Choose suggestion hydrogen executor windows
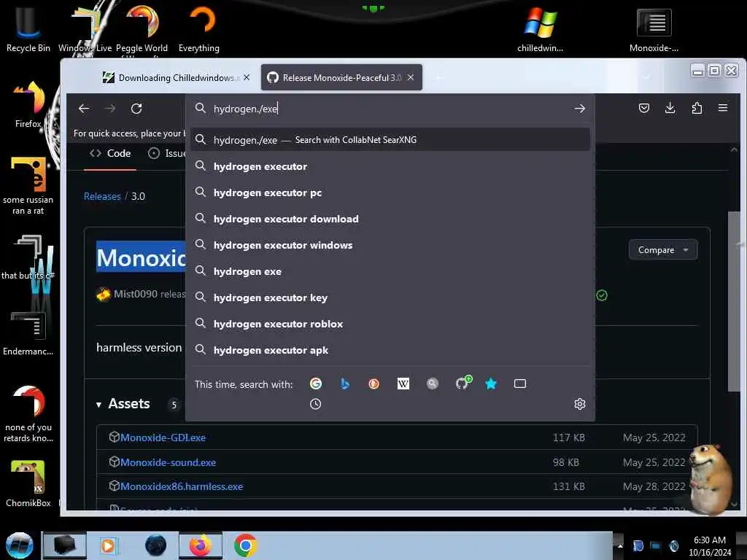Image resolution: width=747 pixels, height=560 pixels. click(x=390, y=245)
